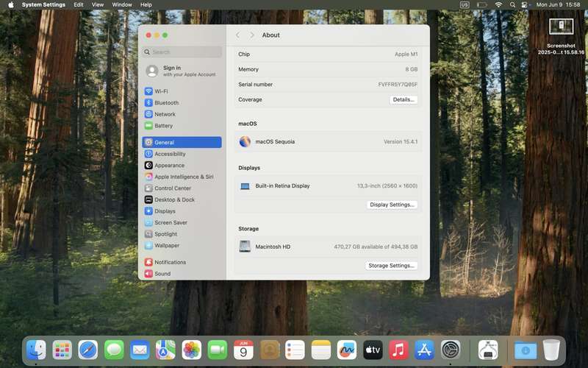Open the Screenshot file on desktop
This screenshot has height=368, width=588.
(x=561, y=36)
